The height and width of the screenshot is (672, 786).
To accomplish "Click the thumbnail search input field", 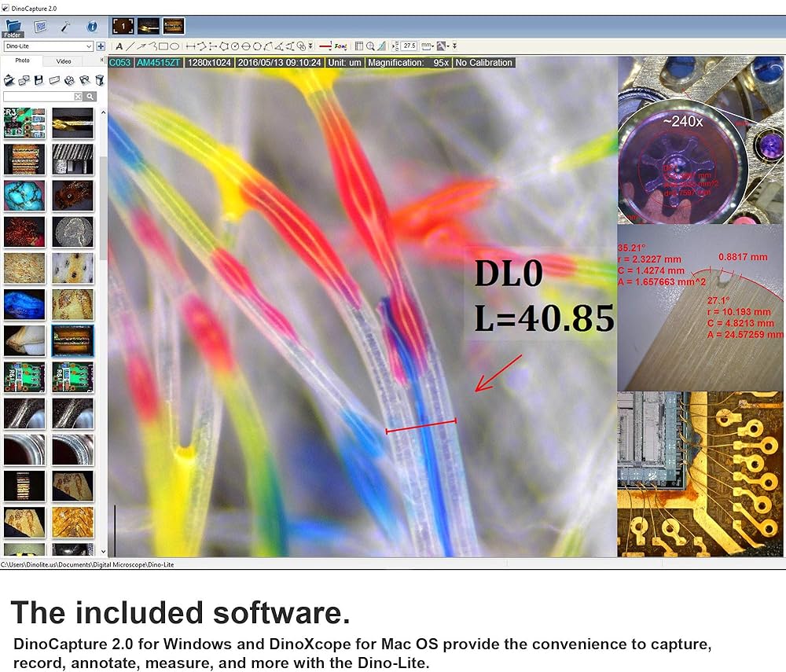I will click(x=39, y=96).
